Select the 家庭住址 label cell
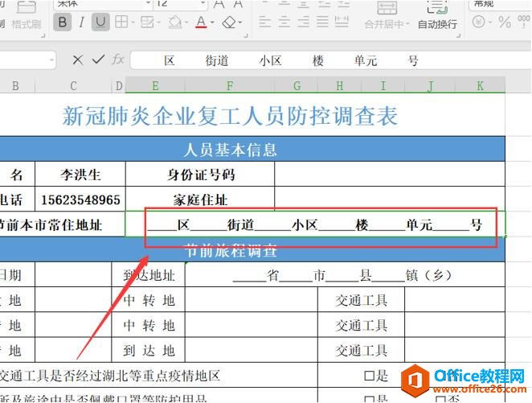This screenshot has width=532, height=403. click(200, 199)
